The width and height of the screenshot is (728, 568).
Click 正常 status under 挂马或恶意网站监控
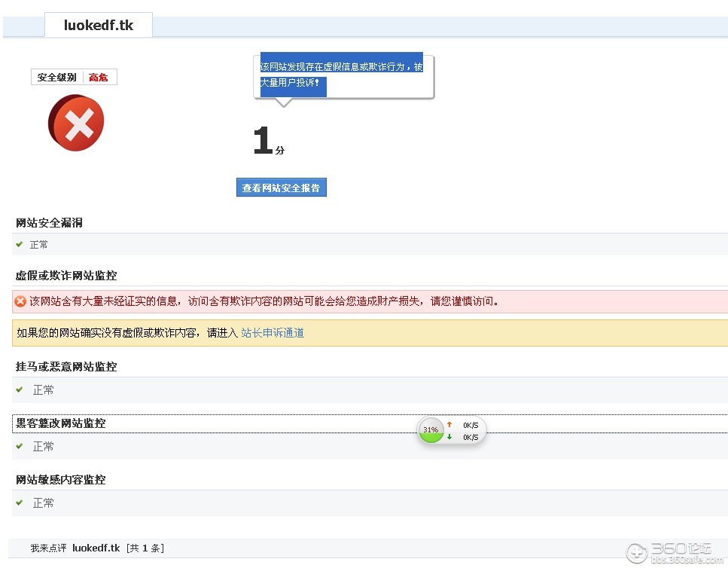(x=43, y=389)
